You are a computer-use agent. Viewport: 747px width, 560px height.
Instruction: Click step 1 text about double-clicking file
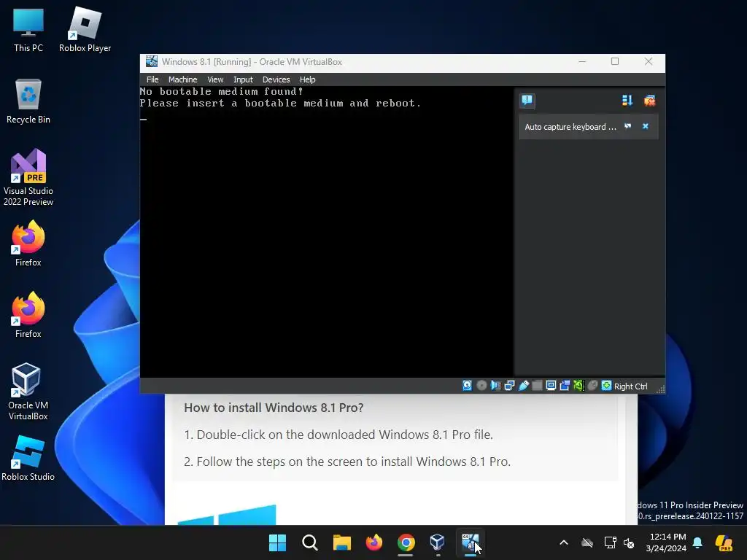point(338,435)
